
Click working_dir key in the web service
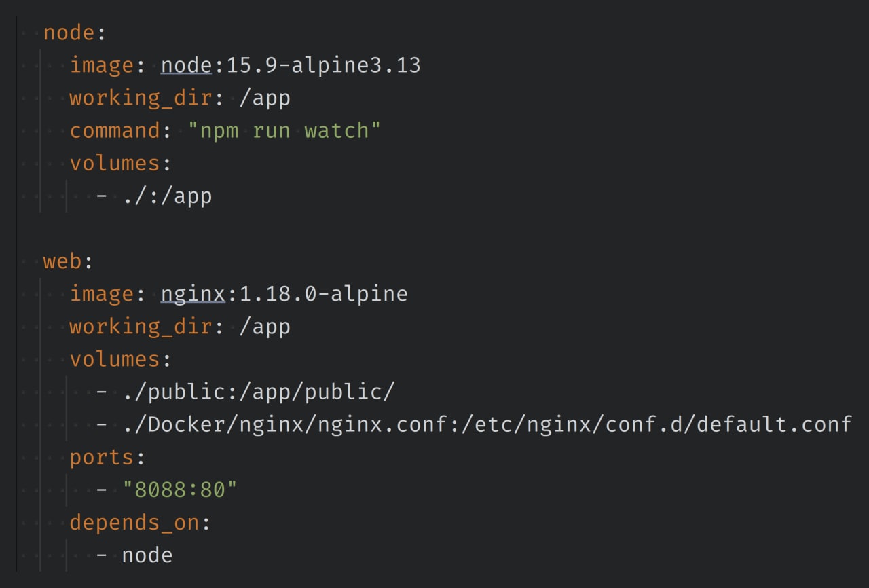pos(141,327)
